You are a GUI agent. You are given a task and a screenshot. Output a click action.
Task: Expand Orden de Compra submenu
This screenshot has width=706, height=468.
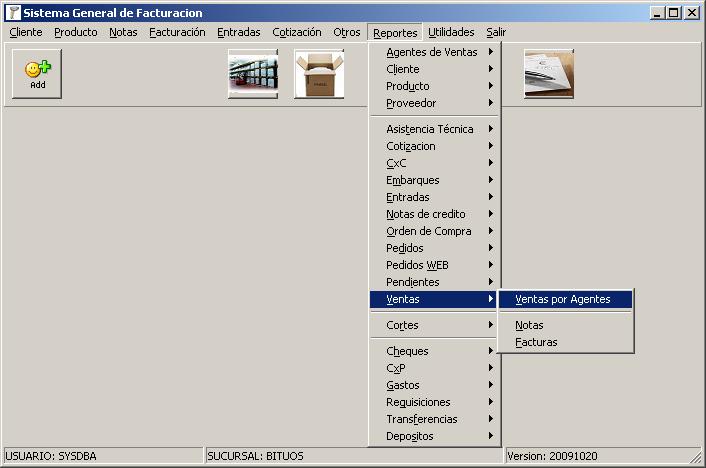[434, 231]
